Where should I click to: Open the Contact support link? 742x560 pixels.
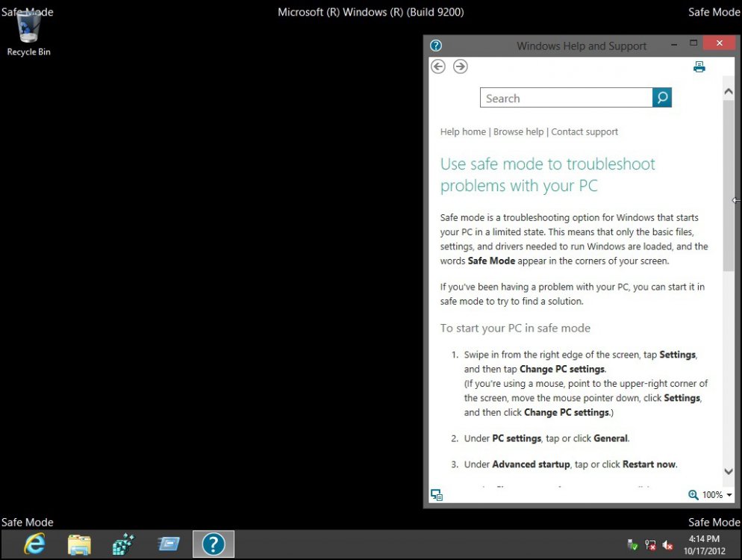(x=584, y=131)
